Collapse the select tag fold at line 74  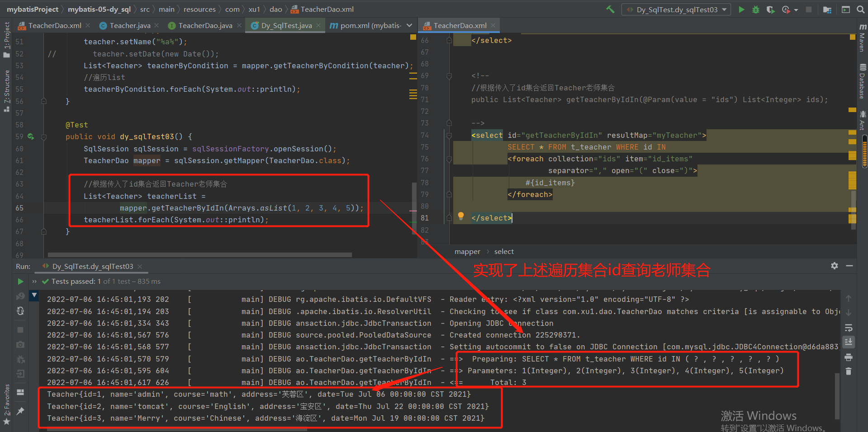449,135
